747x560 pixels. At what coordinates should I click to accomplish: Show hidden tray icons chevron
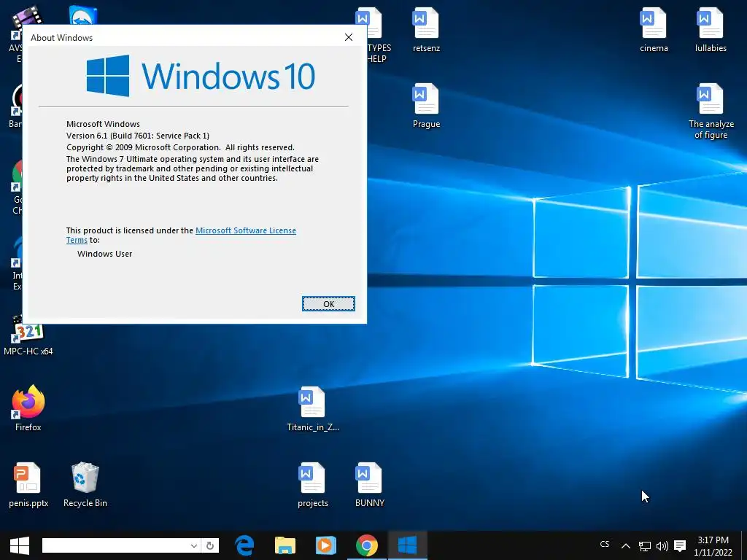(626, 545)
